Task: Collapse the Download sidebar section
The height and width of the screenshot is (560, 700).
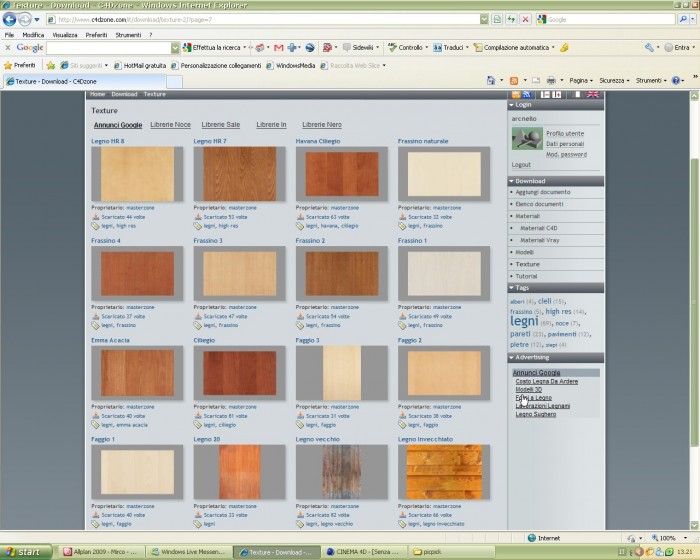Action: 512,181
